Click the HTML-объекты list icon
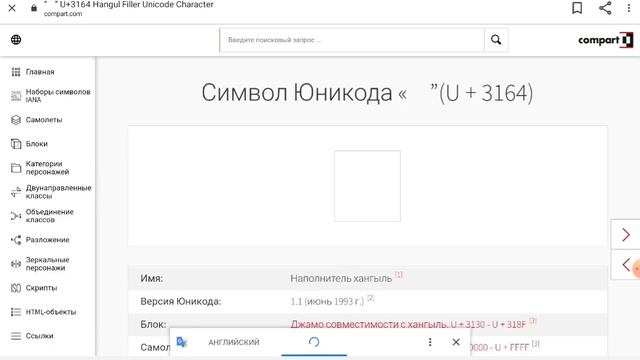This screenshot has width=640, height=360. [16, 312]
